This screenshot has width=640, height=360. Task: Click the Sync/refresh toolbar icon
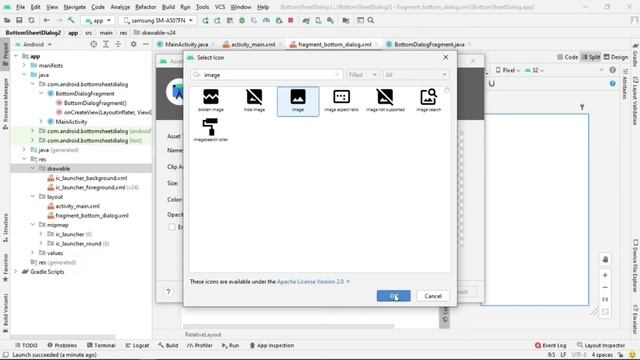point(31,20)
